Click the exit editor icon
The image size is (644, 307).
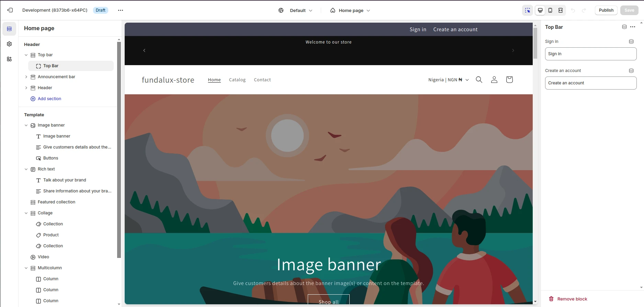coord(10,10)
